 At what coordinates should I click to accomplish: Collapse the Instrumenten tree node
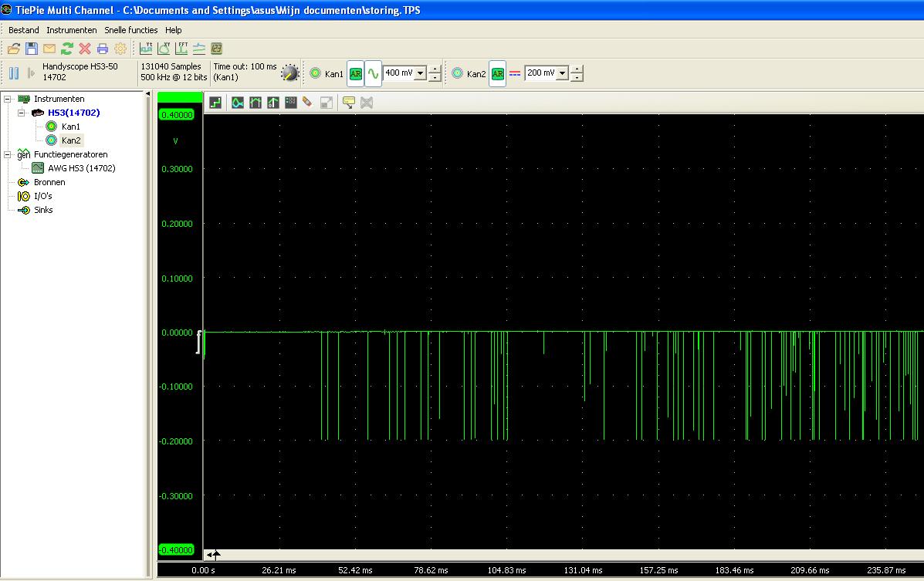click(8, 99)
